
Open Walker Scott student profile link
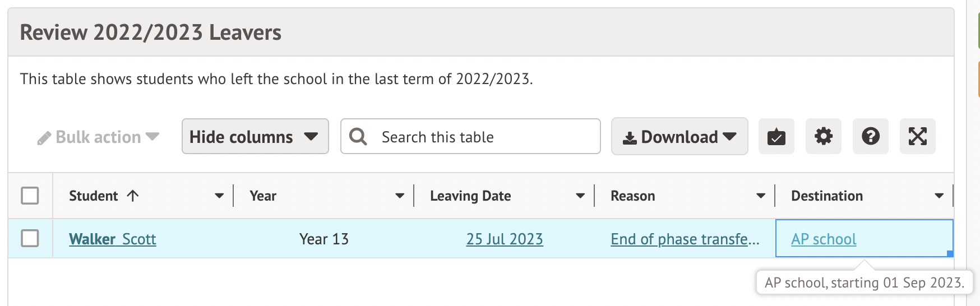(112, 239)
